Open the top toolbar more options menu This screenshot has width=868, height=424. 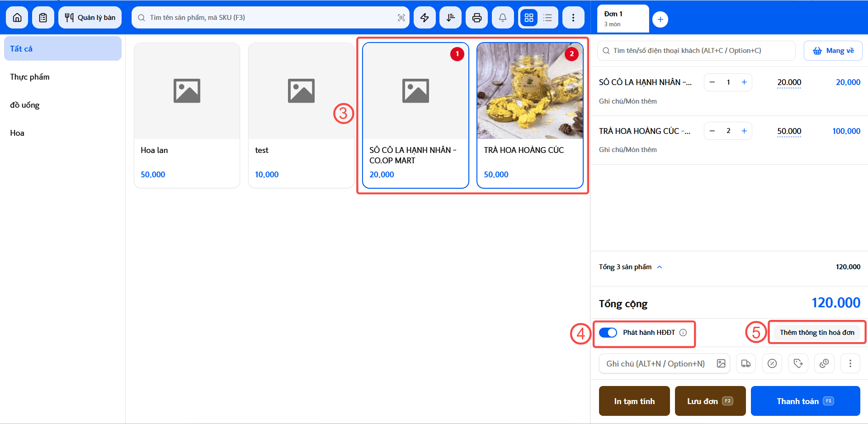coord(573,18)
